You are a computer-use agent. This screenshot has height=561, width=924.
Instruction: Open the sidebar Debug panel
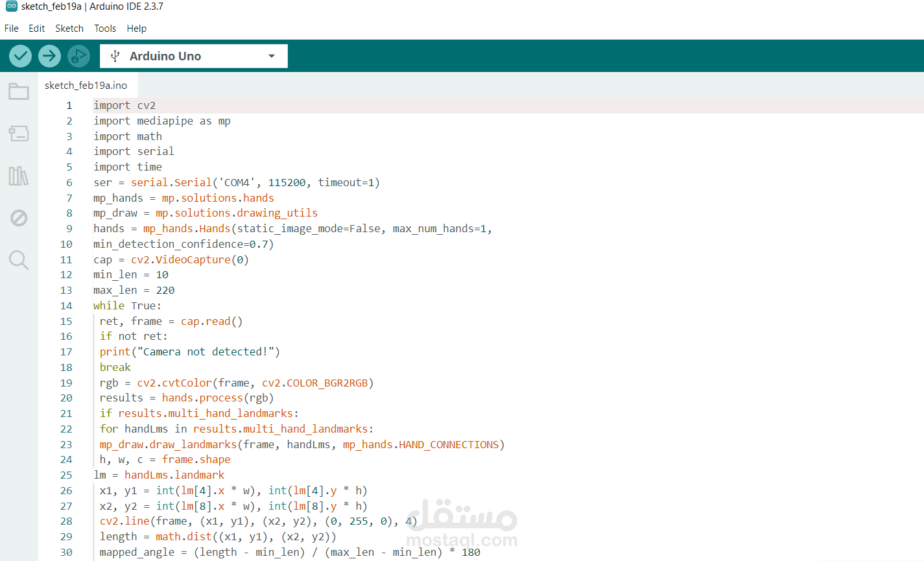click(19, 218)
